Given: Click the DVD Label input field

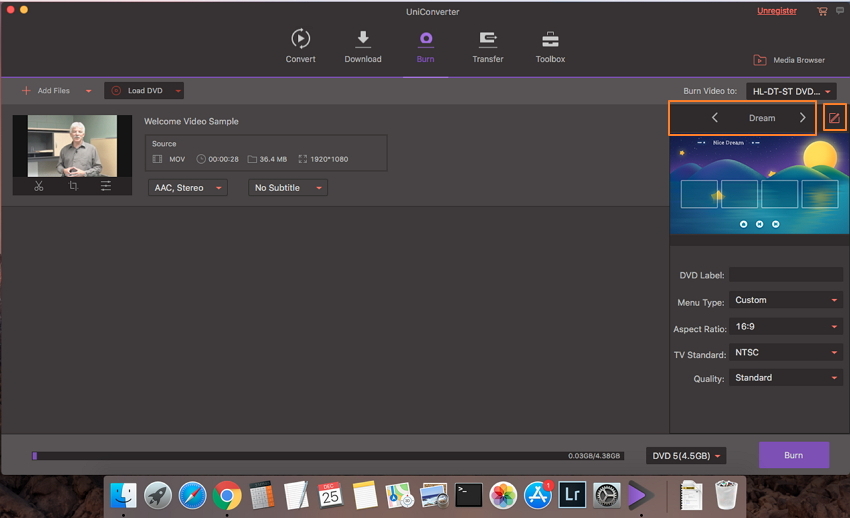Looking at the screenshot, I should tap(785, 275).
